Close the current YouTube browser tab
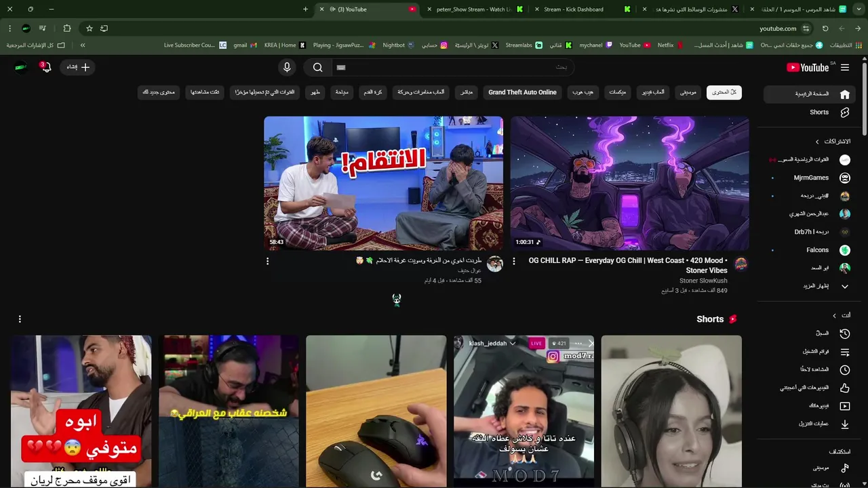 322,9
